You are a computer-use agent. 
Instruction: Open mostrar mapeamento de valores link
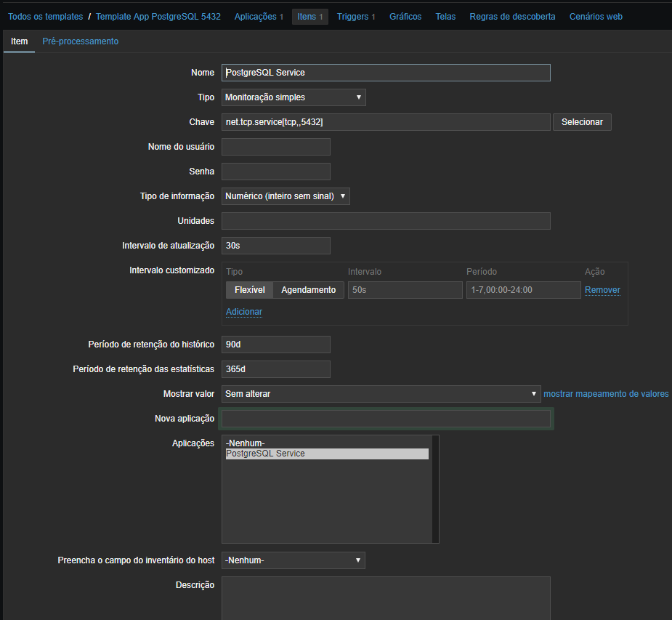pos(606,394)
